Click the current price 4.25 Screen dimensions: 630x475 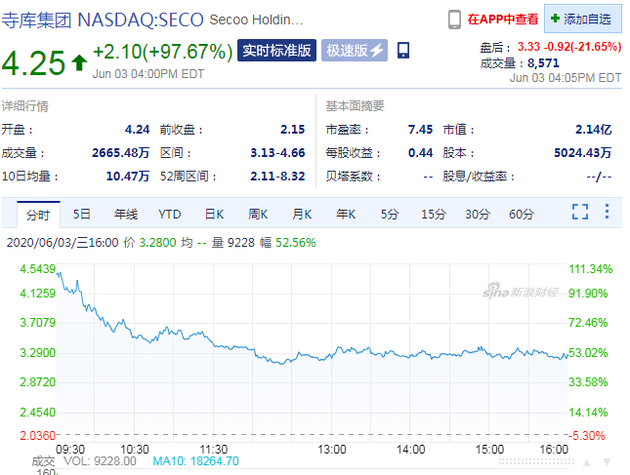(33, 63)
